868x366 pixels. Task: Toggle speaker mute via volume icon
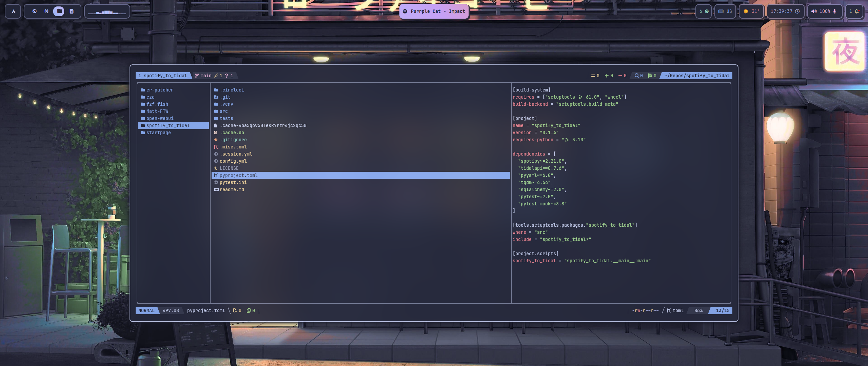pyautogui.click(x=814, y=11)
